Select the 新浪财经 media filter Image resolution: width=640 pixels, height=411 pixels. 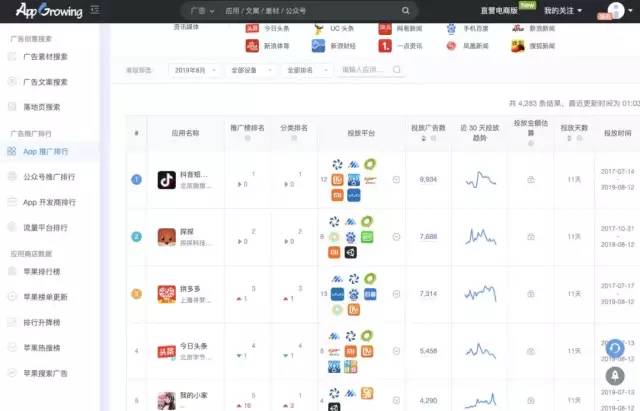(x=333, y=46)
